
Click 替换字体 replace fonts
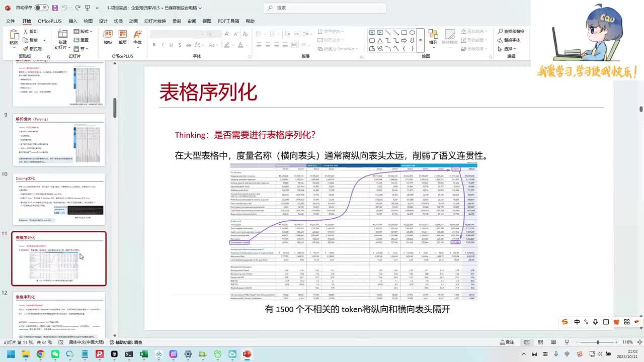509,40
